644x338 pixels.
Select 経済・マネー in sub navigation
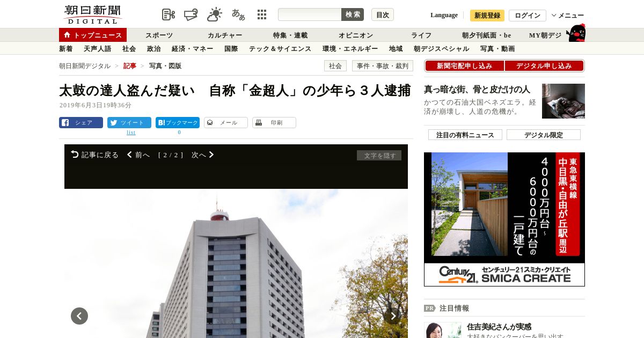click(193, 48)
